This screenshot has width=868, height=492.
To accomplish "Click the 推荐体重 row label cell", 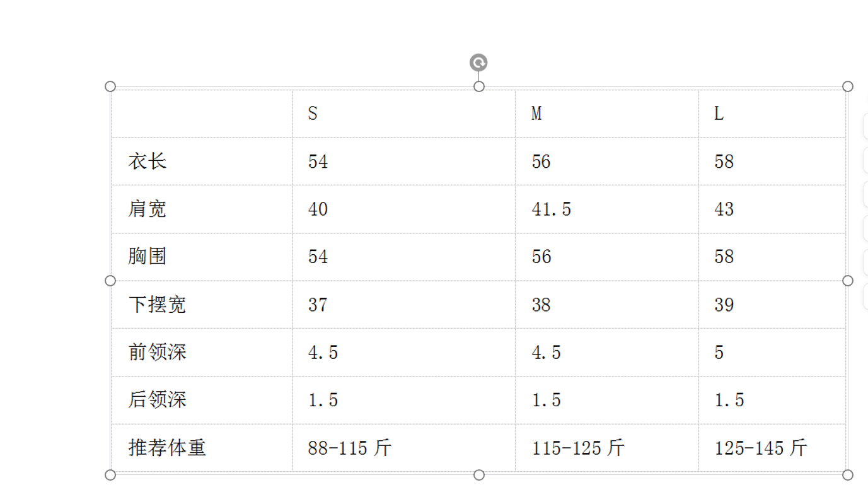I will pyautogui.click(x=202, y=448).
